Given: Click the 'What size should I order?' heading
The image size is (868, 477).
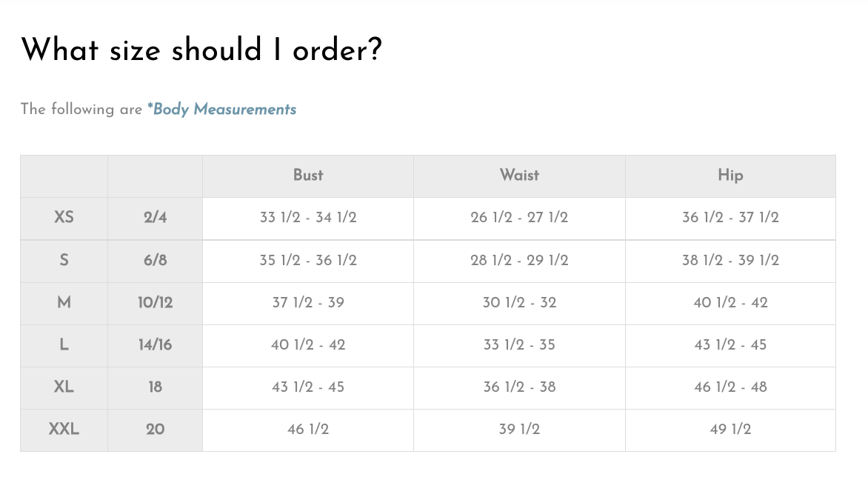Looking at the screenshot, I should coord(201,50).
